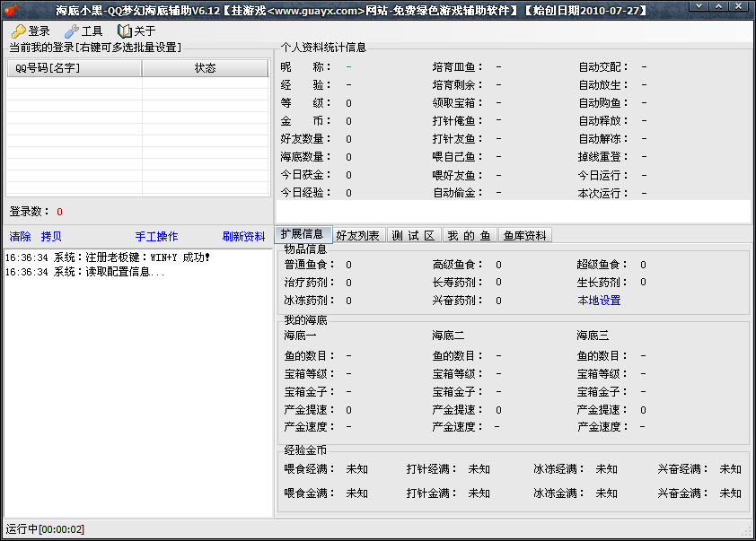This screenshot has height=541, width=756.
Task: Open the 本地设置 link
Action: [x=599, y=301]
